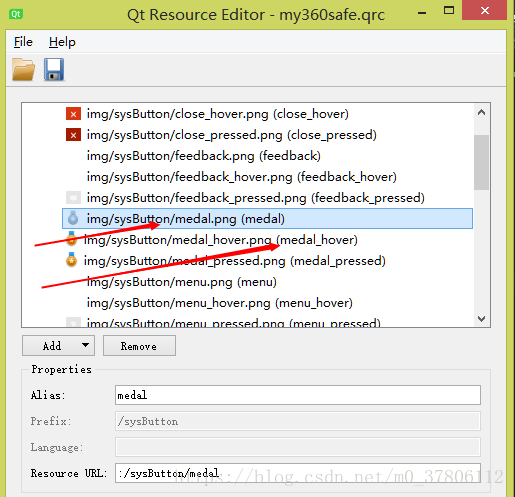Click the disabled Language field
This screenshot has width=515, height=497.
pyautogui.click(x=298, y=447)
